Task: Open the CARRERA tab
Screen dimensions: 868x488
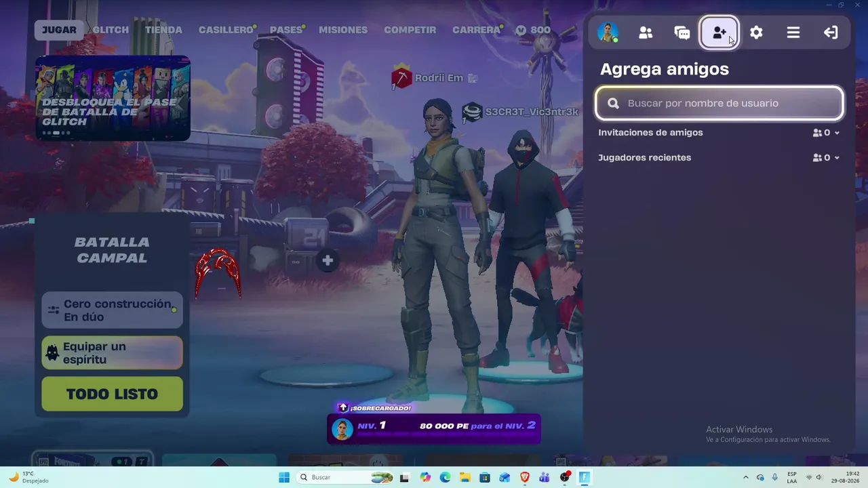Action: 476,30
